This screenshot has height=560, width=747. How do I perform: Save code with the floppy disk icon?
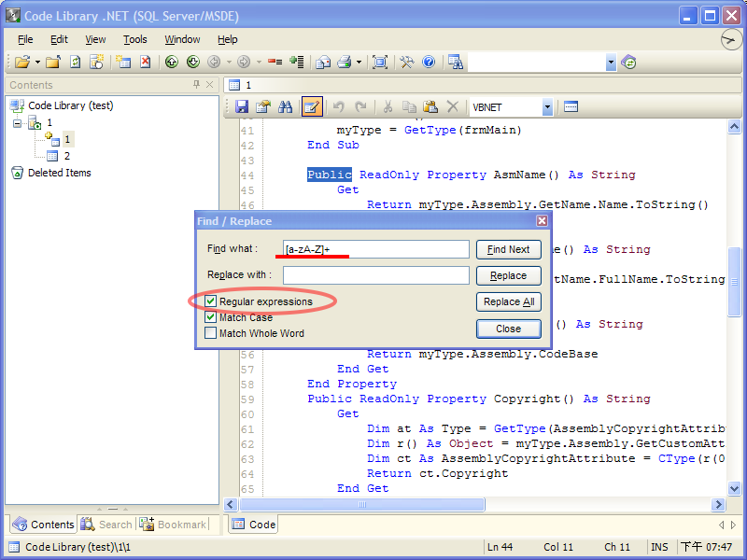[242, 106]
